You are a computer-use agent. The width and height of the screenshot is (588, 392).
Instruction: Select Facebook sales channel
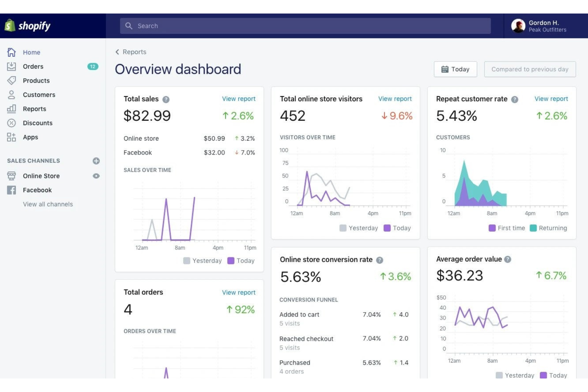coord(37,190)
